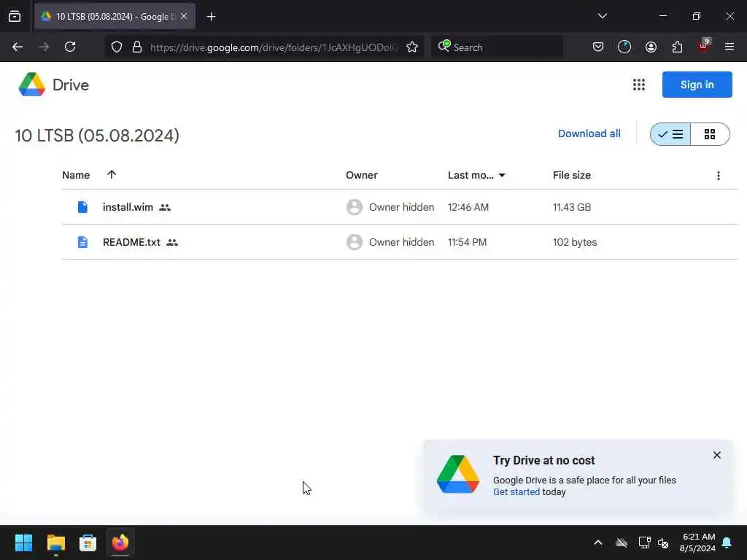The height and width of the screenshot is (560, 747).
Task: Click the Drive logo in the promo
Action: [x=458, y=474]
